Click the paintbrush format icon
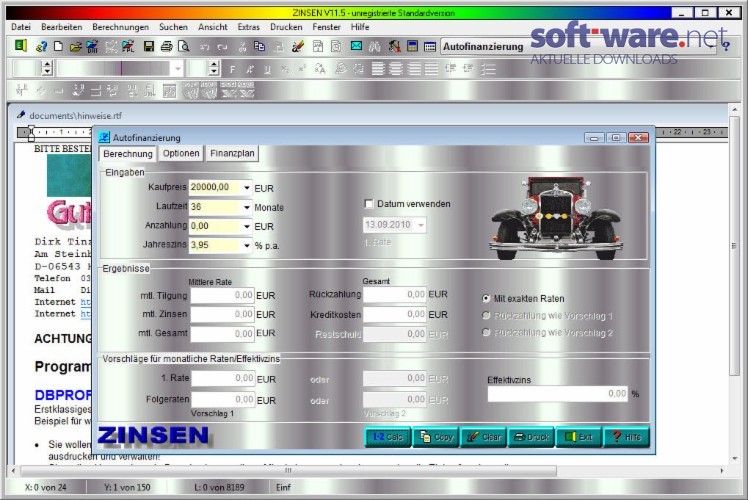Viewport: 748px width, 500px height. [x=298, y=46]
